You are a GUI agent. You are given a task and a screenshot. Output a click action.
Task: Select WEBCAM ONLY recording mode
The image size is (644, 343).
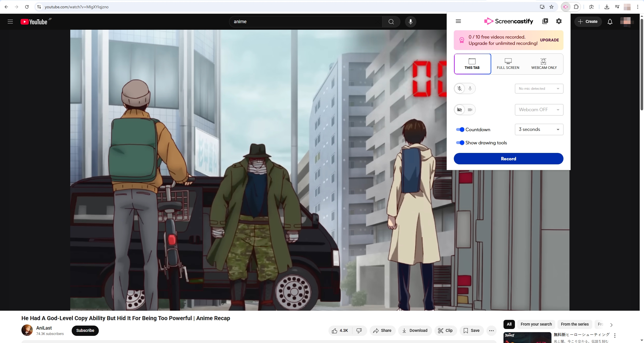[x=544, y=64]
